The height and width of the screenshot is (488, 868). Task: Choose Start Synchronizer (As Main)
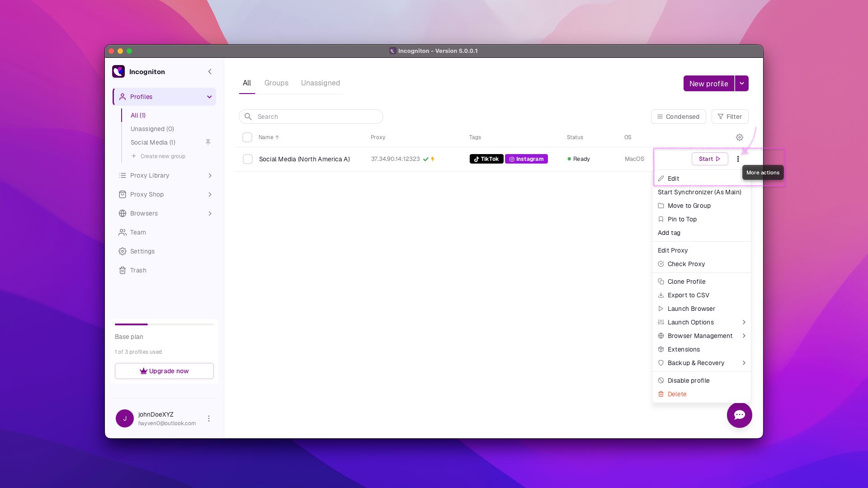coord(702,192)
